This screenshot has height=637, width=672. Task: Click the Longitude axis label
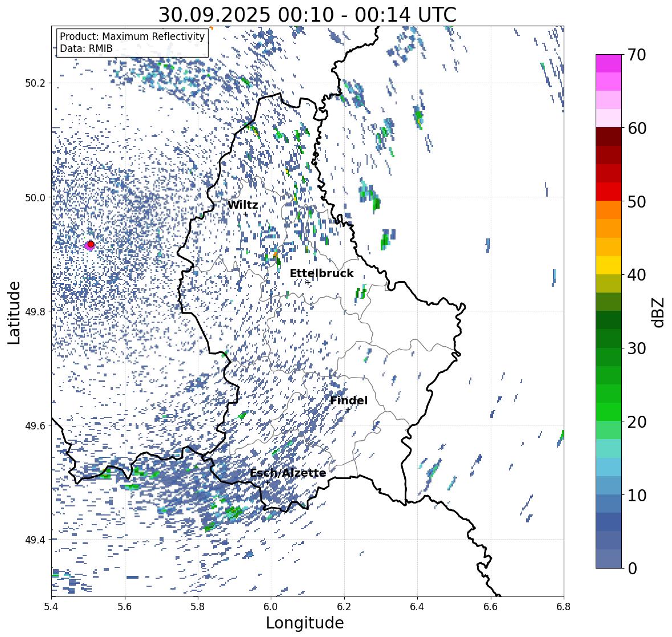click(x=305, y=623)
